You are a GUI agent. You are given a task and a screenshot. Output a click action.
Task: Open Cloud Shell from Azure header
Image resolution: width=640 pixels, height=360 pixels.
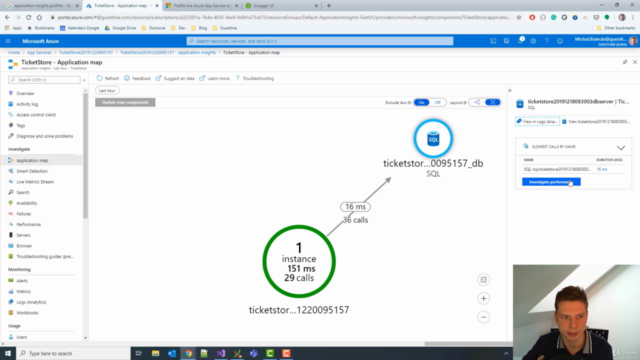click(x=493, y=41)
